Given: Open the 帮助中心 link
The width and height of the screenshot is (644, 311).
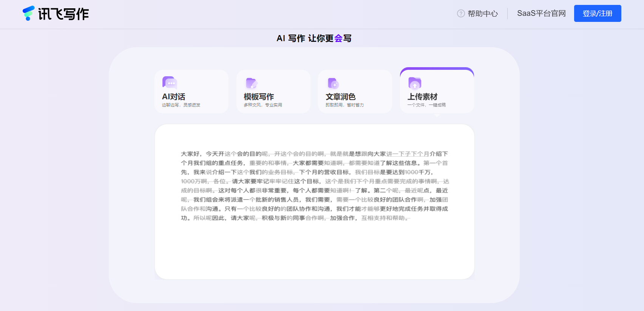Looking at the screenshot, I should point(483,14).
